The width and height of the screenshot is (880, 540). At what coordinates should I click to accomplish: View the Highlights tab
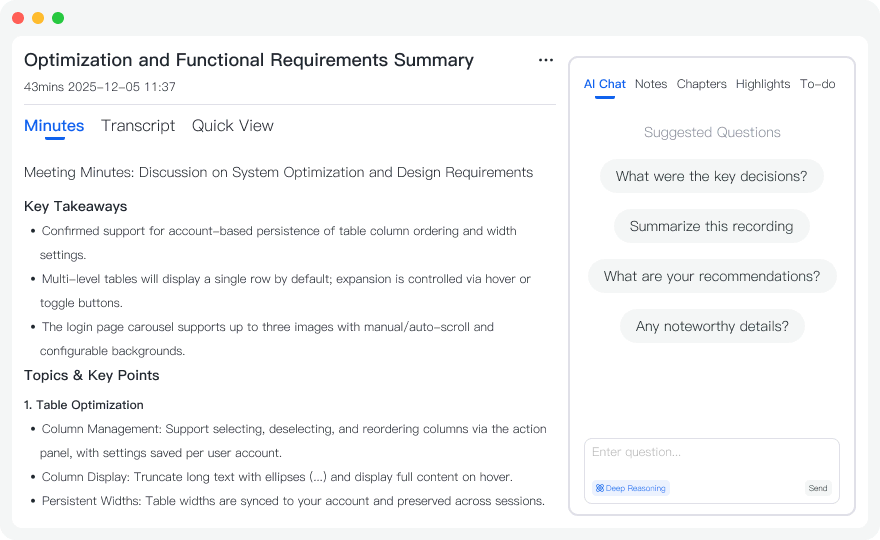point(763,84)
